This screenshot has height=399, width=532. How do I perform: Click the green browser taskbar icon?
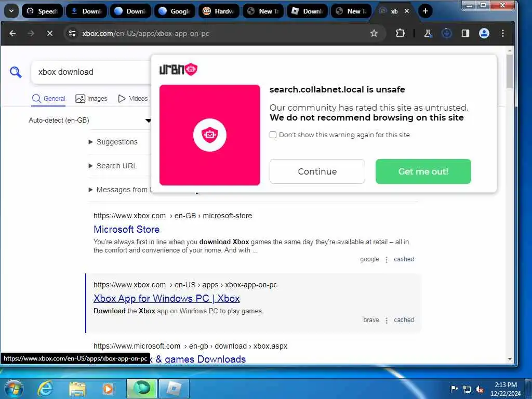[142, 389]
